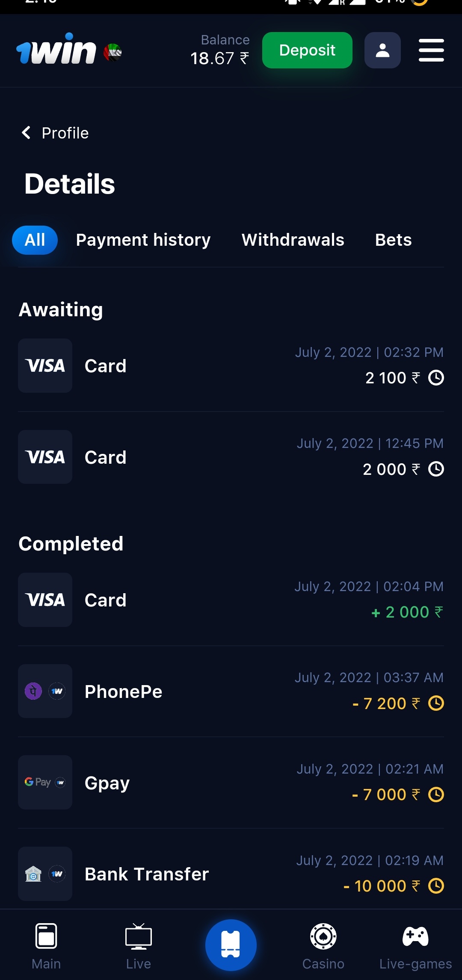
Task: Tap the country flag icon
Action: 113,53
